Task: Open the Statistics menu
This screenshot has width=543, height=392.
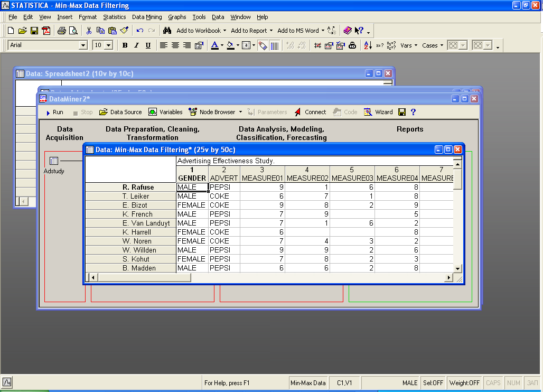Action: [x=114, y=17]
